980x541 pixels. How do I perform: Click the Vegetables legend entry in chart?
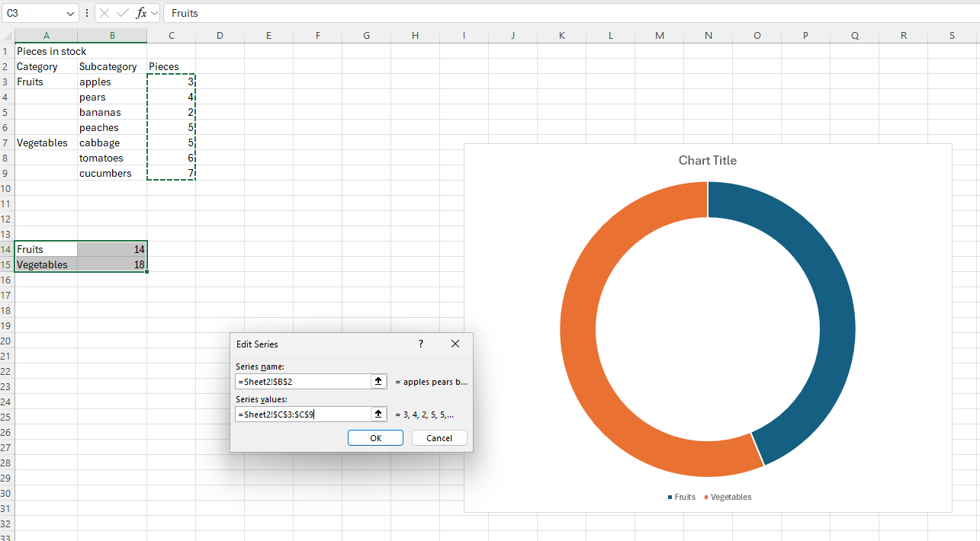click(728, 497)
